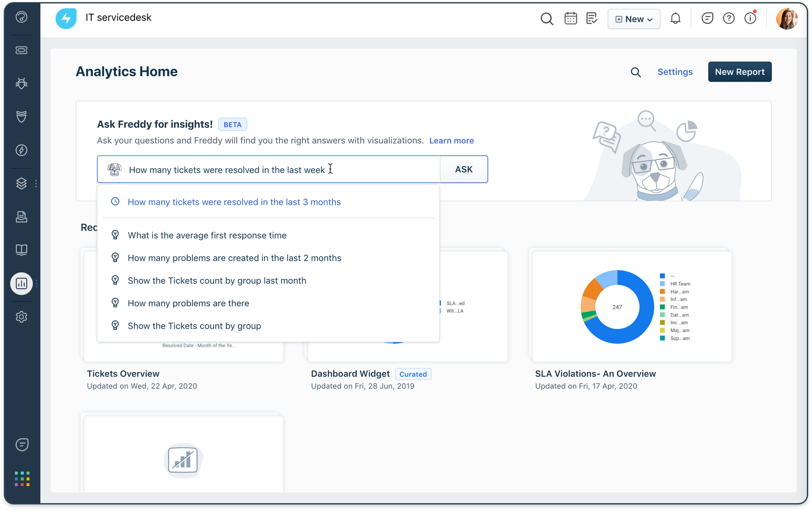This screenshot has height=510, width=812.
Task: Expand the New dropdown button
Action: [x=634, y=19]
